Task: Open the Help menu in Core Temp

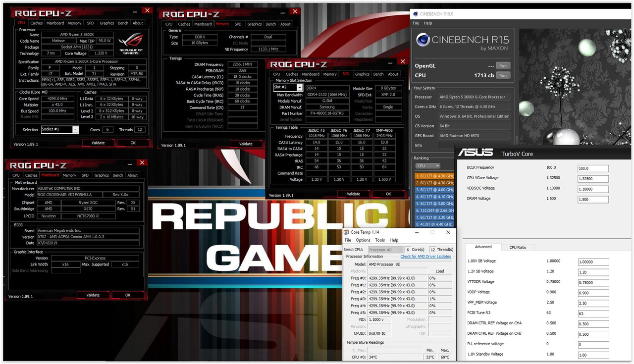Action: click(x=394, y=240)
